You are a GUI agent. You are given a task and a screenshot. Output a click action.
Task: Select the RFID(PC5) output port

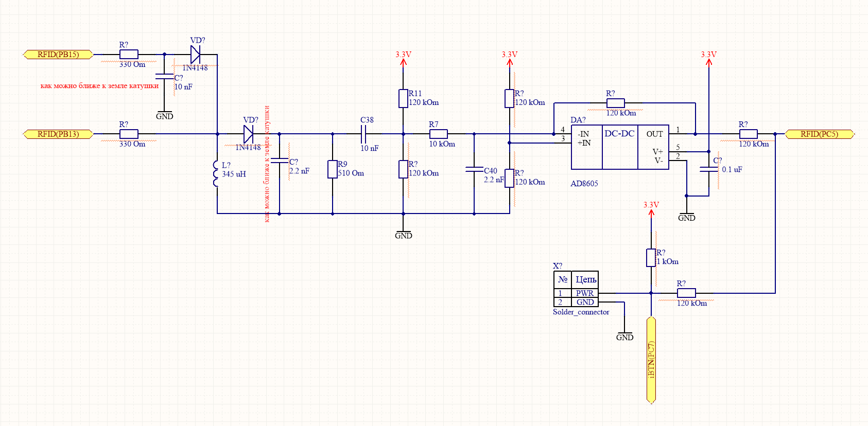(819, 134)
